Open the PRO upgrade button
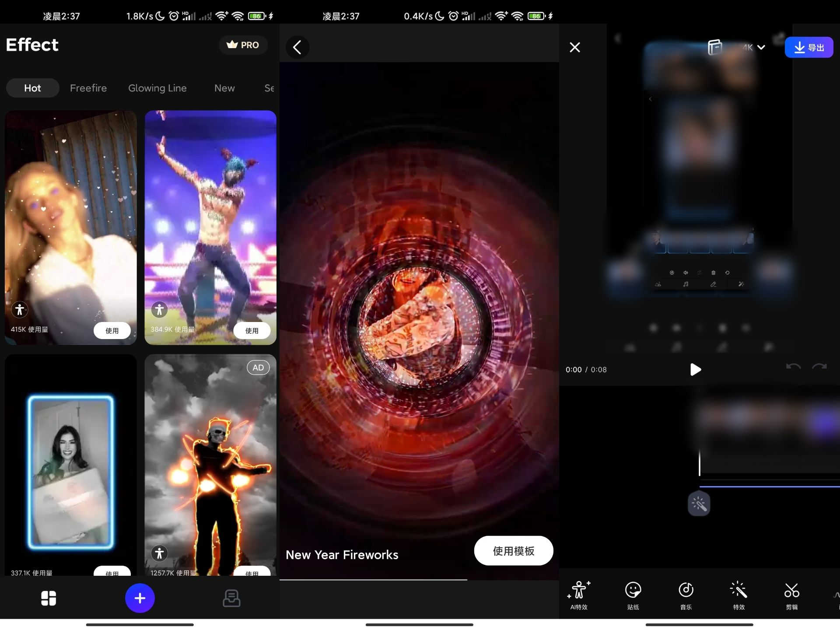Viewport: 840px width, 630px height. [x=243, y=45]
